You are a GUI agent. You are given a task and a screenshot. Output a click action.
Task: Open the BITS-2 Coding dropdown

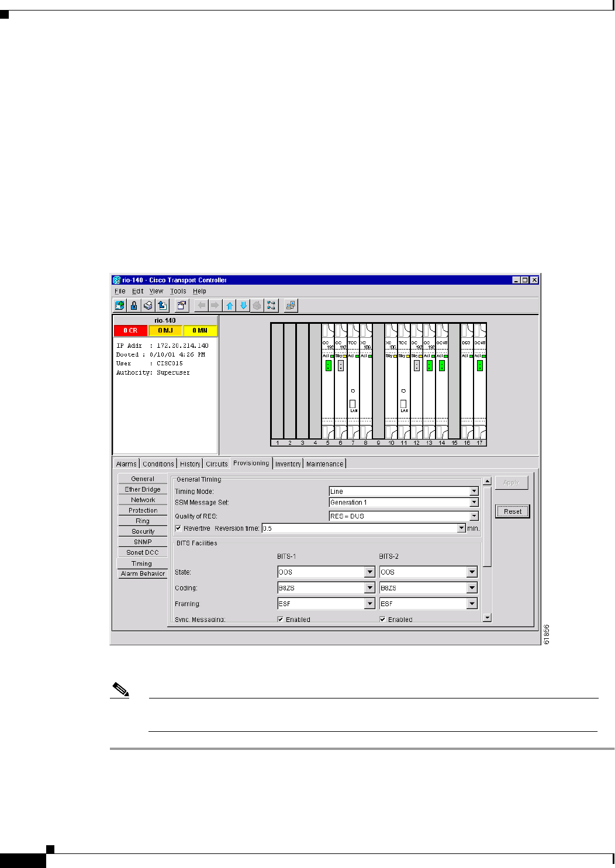pos(472,588)
